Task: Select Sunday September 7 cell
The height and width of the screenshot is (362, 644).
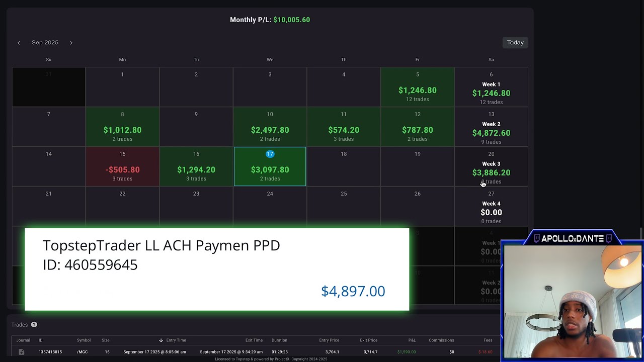Action: 49,127
